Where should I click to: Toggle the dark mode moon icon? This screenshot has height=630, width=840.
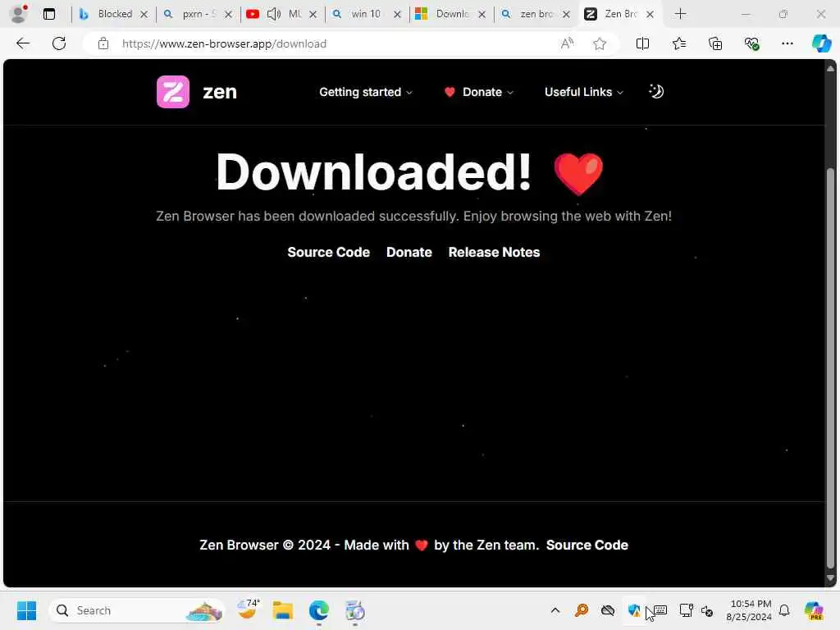656,92
